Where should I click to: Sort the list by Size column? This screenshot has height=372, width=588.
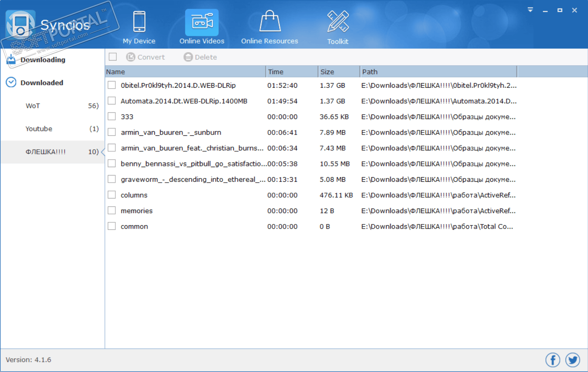(x=339, y=72)
